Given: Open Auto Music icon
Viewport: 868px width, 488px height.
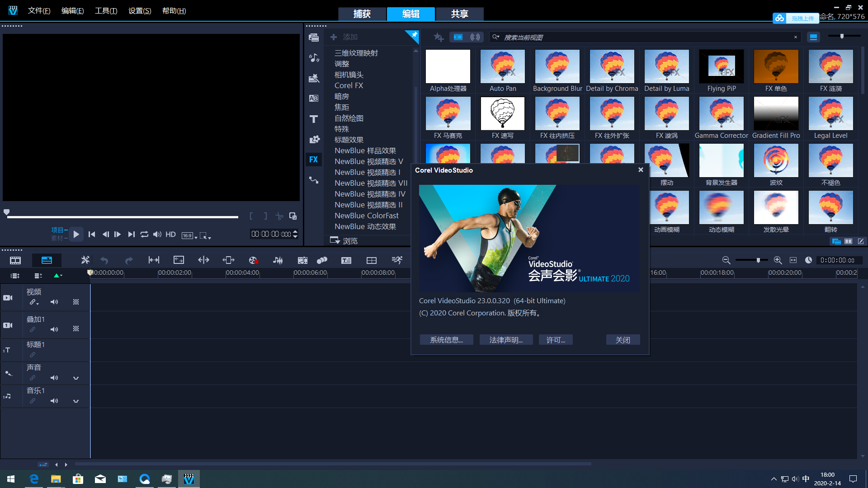Looking at the screenshot, I should (302, 260).
